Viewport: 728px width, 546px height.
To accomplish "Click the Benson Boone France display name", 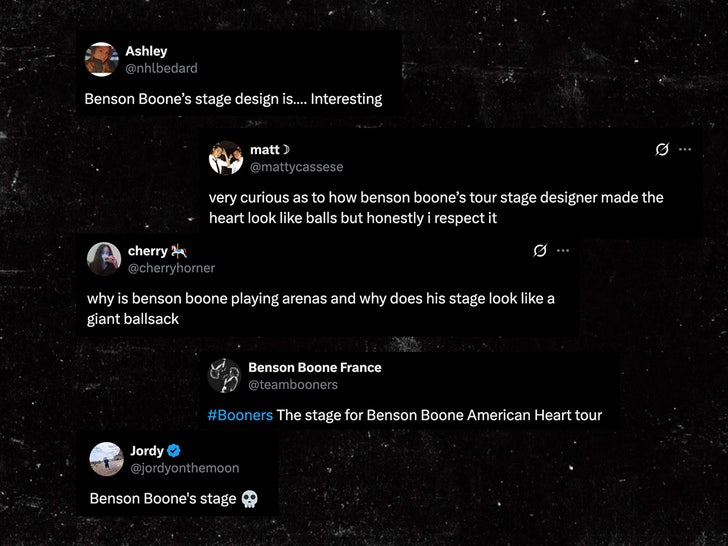I will (314, 367).
